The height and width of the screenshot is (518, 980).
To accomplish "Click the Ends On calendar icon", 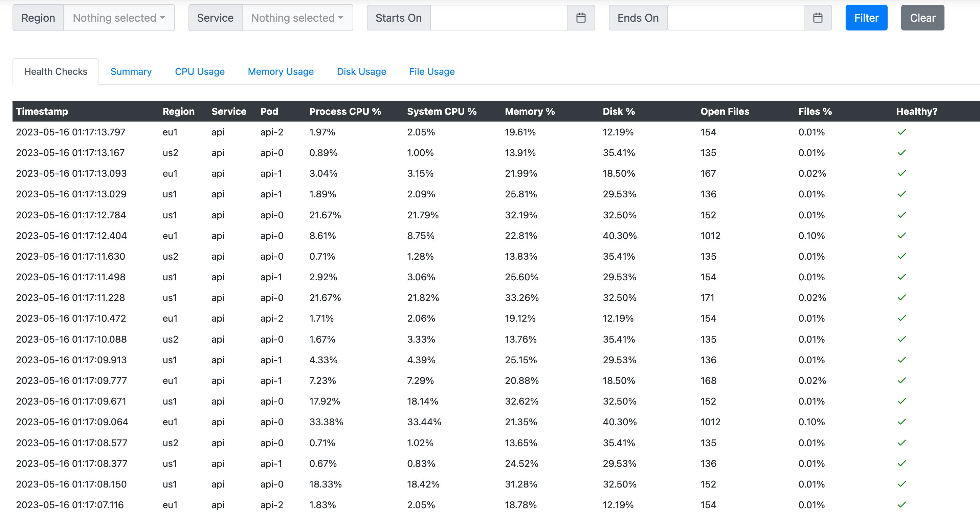I will [x=818, y=18].
